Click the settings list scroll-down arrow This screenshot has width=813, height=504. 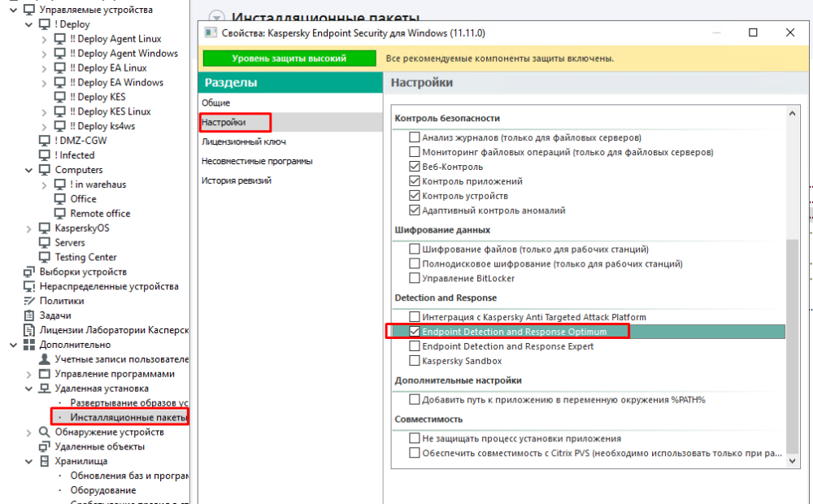pos(792,460)
